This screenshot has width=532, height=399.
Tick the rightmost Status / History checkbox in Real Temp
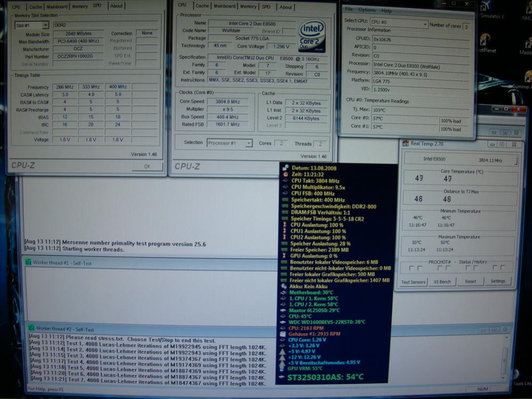(503, 268)
